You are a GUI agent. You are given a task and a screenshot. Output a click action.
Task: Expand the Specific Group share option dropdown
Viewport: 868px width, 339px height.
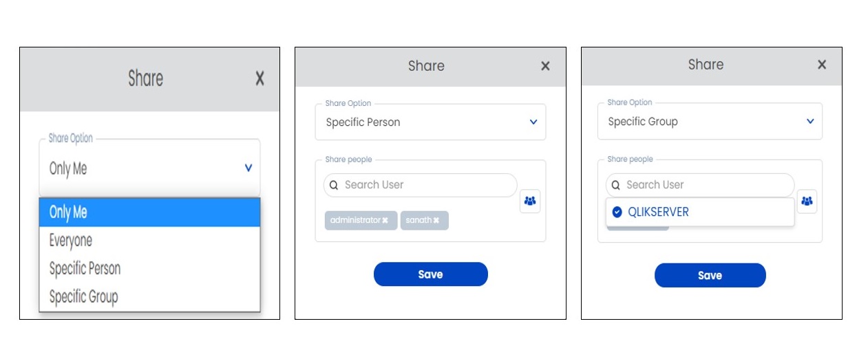pos(810,121)
